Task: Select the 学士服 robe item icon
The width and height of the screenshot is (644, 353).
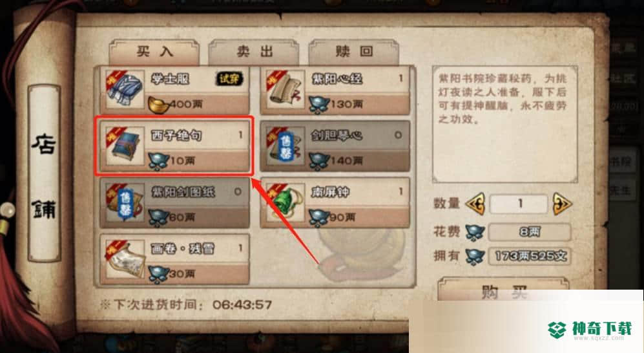Action: click(124, 90)
